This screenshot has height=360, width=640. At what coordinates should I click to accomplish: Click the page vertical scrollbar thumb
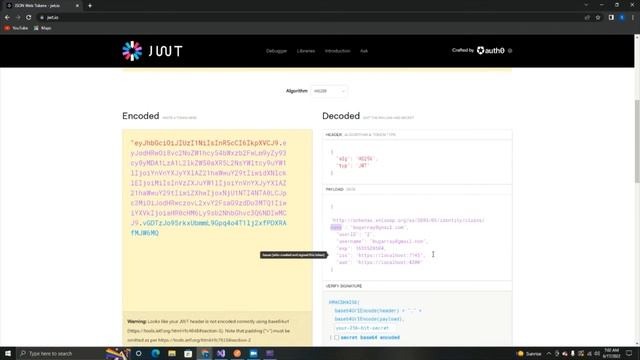[637, 141]
